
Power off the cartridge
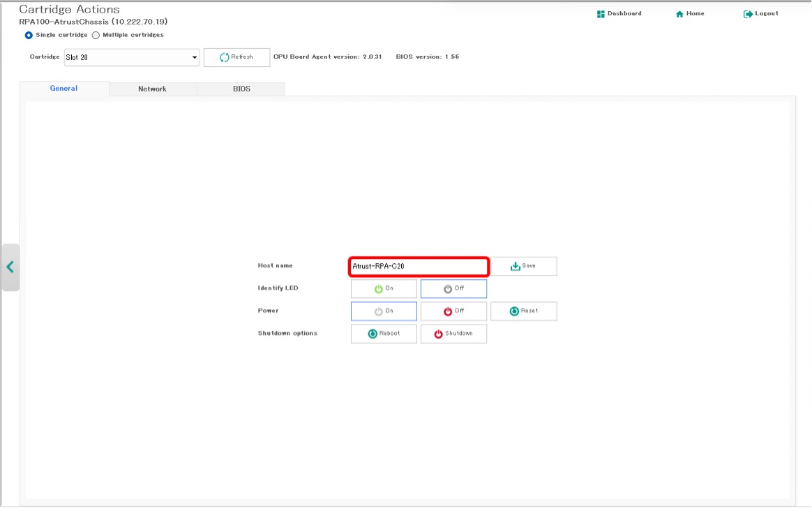[x=453, y=311]
